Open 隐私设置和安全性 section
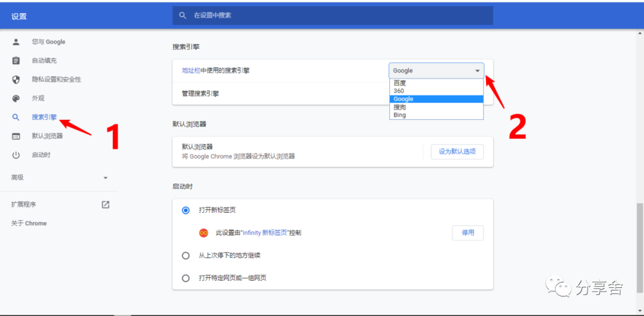 pyautogui.click(x=56, y=79)
